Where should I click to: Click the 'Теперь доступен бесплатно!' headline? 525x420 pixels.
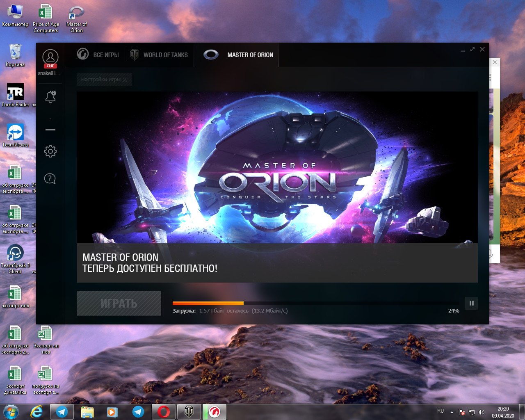coord(150,269)
